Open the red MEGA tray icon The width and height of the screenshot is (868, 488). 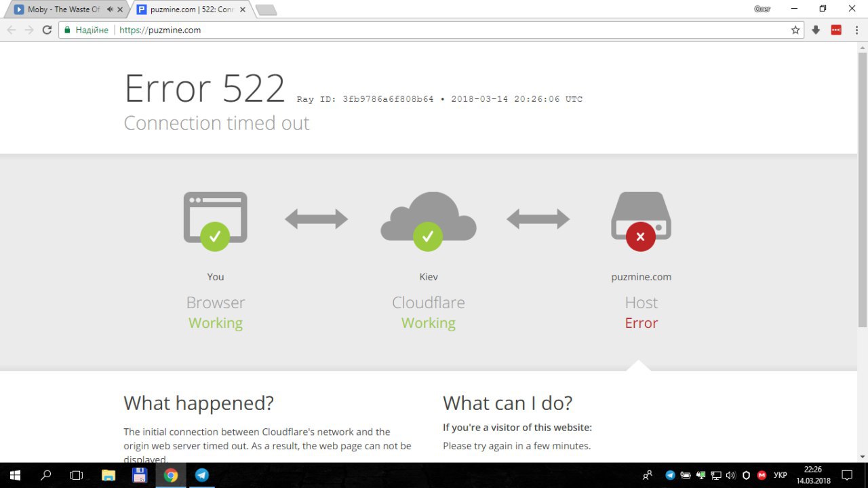coord(762,475)
